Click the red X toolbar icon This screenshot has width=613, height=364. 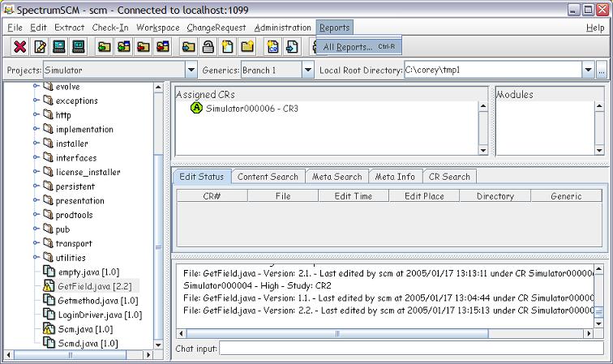point(20,47)
